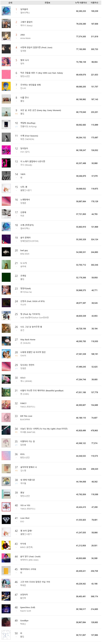This screenshot has height=644, width=102.
Task: Select the bad guy album cover
Action: coord(6,252)
